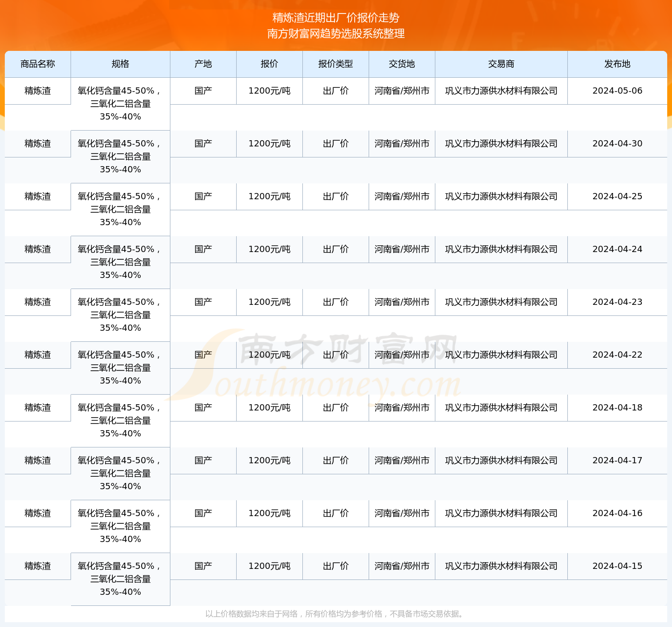Select the 交货地 column header
Screen dimensions: 672x627
click(x=402, y=64)
